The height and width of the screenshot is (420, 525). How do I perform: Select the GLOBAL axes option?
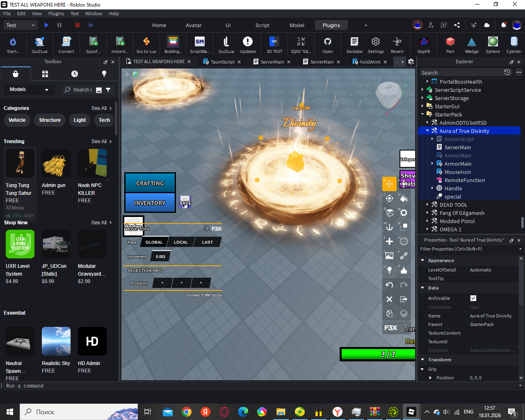[x=154, y=242]
